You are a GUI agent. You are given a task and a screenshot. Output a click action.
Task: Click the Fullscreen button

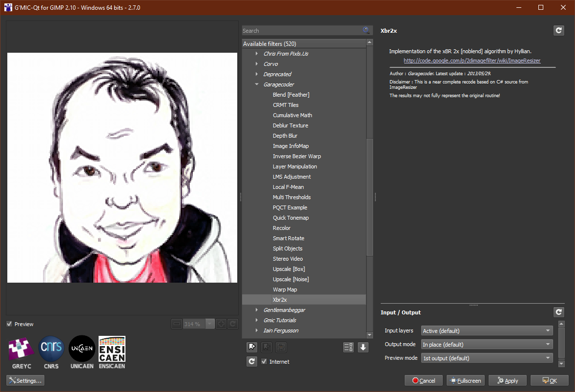(x=466, y=380)
